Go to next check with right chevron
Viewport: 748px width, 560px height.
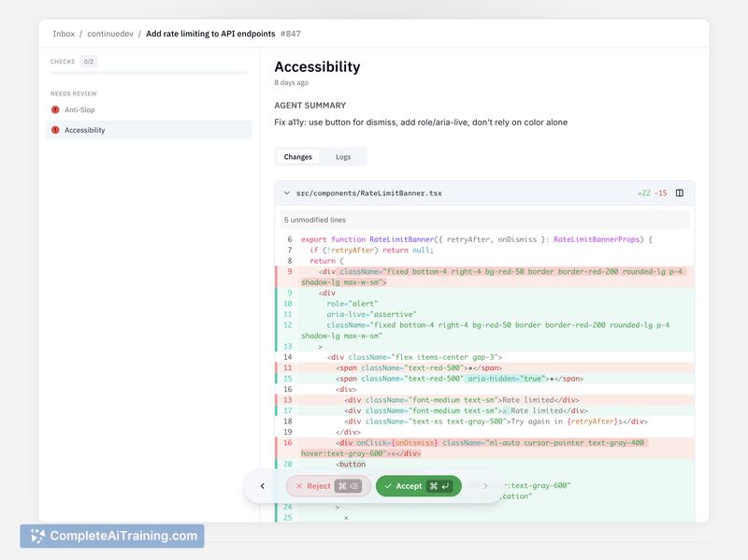point(485,486)
